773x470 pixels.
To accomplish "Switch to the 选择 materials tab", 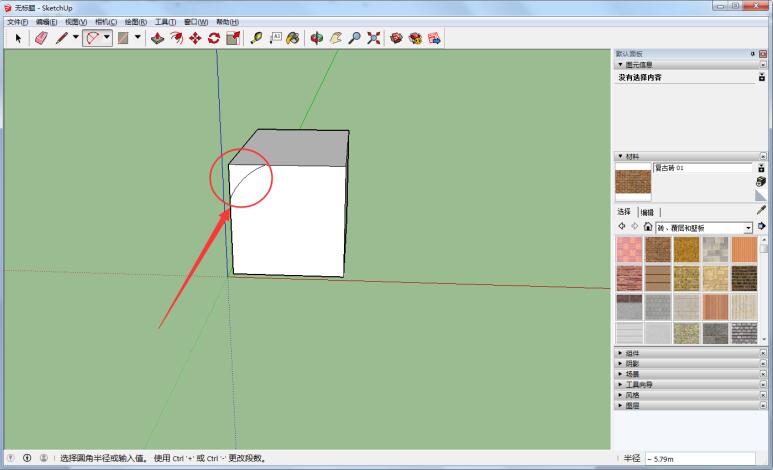I will click(624, 212).
